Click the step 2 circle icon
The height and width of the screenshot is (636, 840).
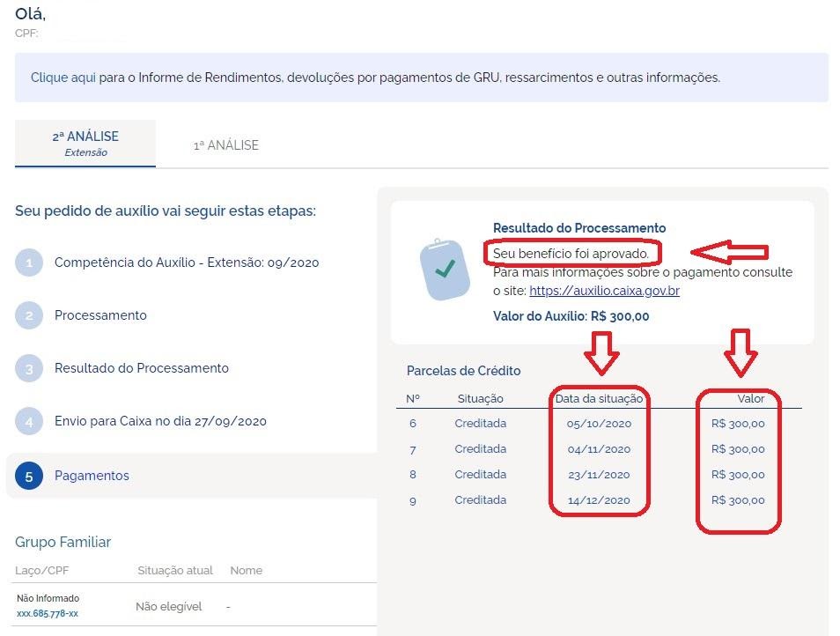coord(29,315)
